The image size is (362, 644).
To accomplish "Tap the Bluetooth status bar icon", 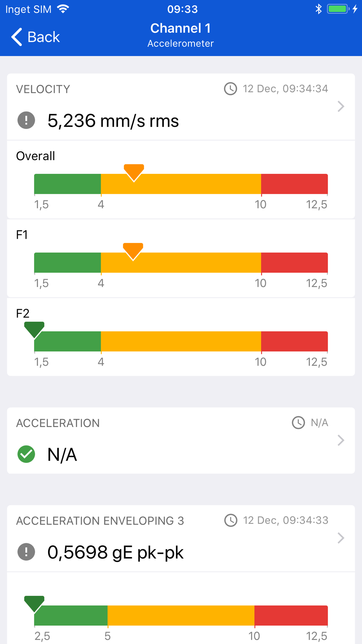I will click(318, 9).
